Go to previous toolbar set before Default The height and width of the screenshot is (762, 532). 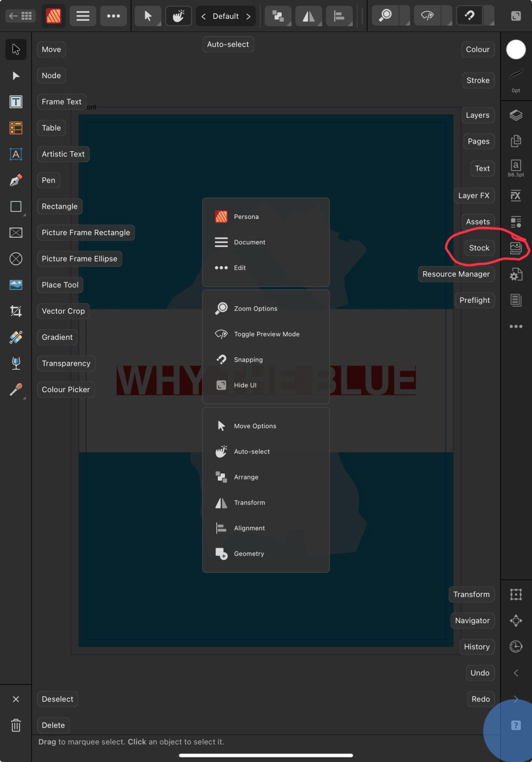click(204, 16)
